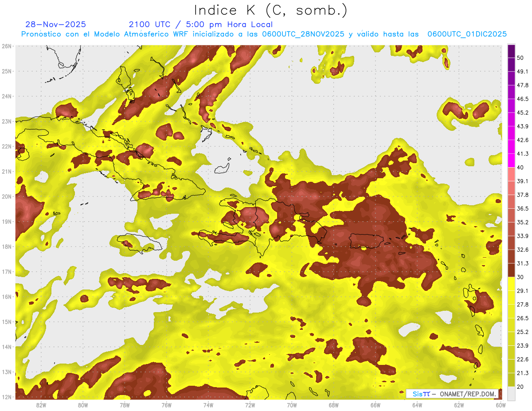Click the '25N' latitude label
Image resolution: width=532 pixels, height=411 pixels.
[7, 71]
